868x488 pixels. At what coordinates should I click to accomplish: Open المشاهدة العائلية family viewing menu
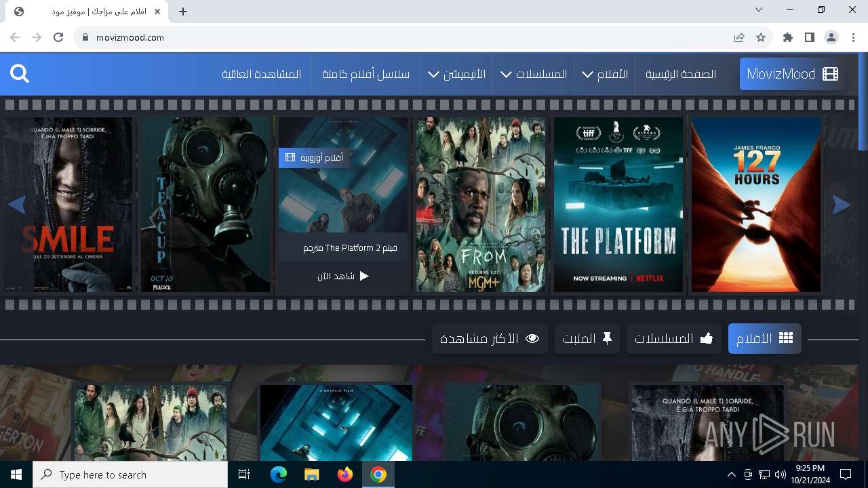click(x=261, y=74)
